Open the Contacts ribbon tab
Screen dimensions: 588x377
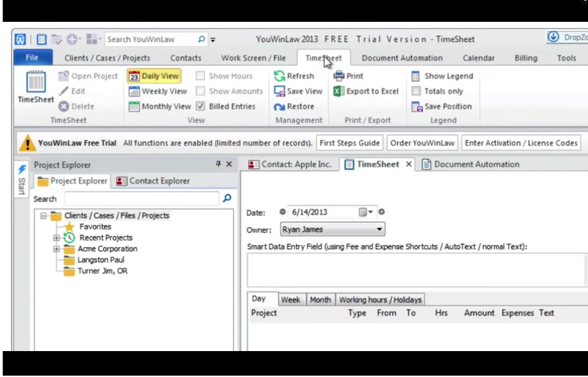click(x=185, y=58)
